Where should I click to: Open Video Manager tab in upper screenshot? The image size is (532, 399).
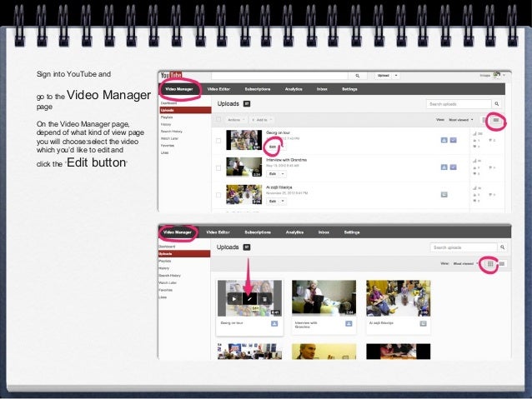coord(179,89)
